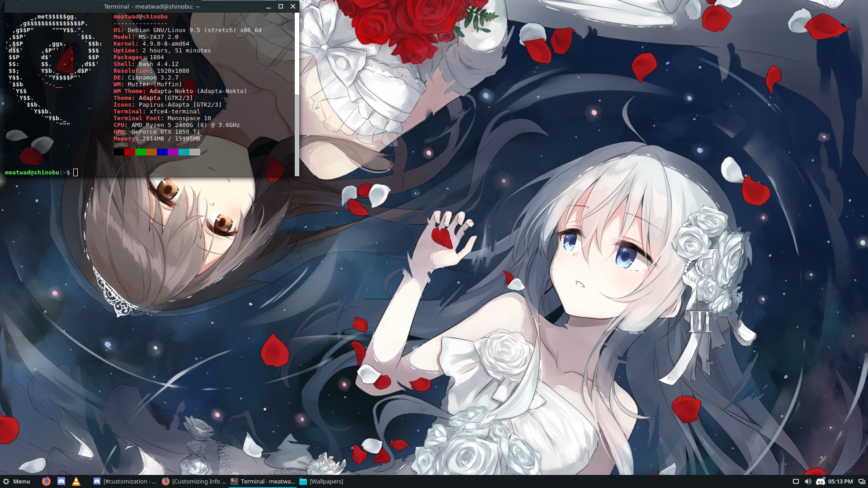Click the Shell: bash 4.4.12 line
868x488 pixels.
pos(146,64)
